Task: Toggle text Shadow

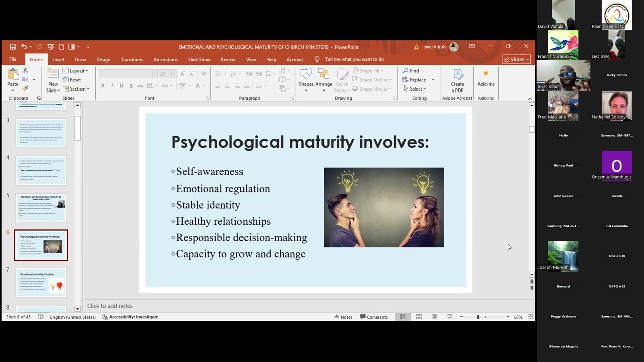Action: click(131, 86)
